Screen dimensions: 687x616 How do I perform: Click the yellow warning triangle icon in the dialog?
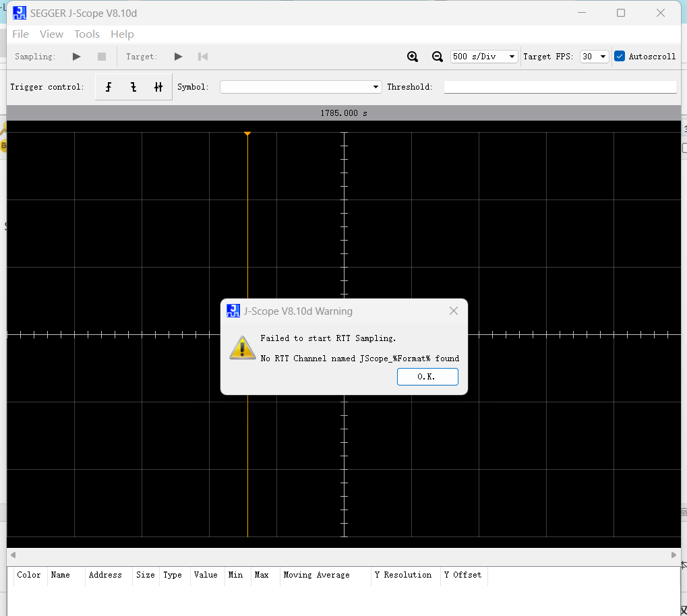(242, 348)
